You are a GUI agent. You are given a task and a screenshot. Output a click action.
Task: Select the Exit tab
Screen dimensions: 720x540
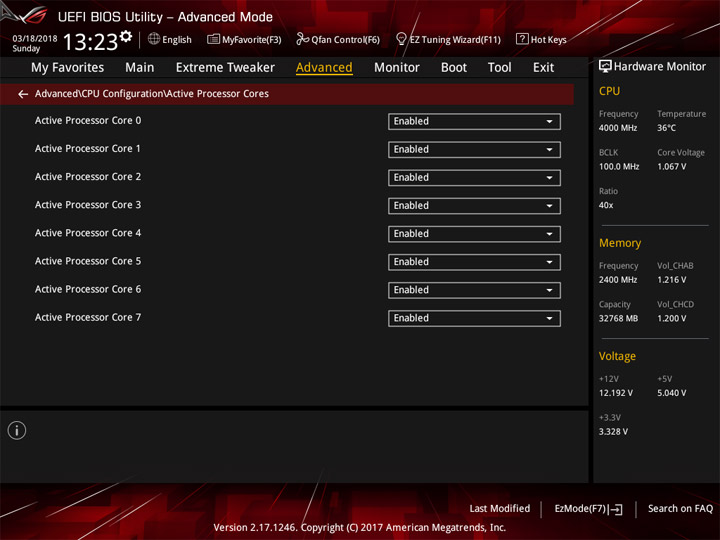tap(543, 68)
